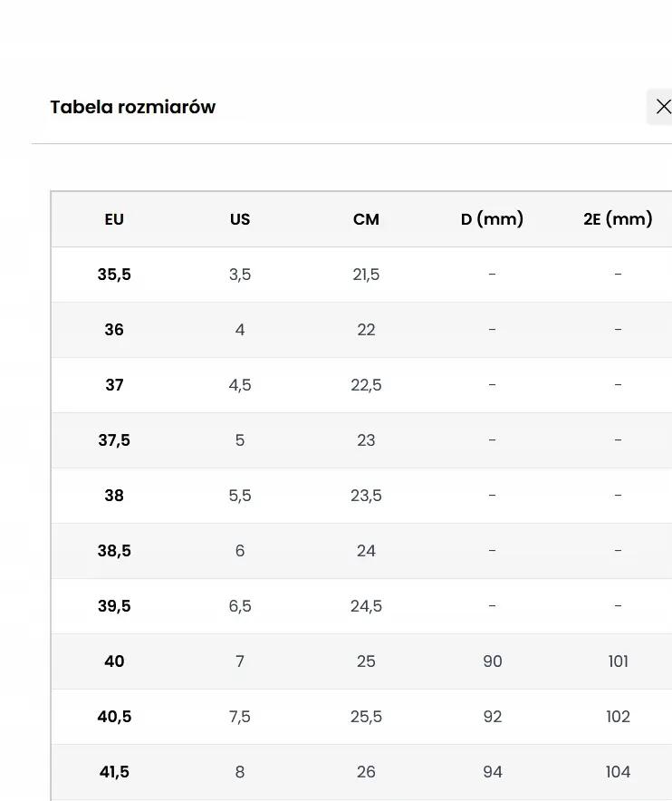The width and height of the screenshot is (672, 801).
Task: Select the EU size 37,5 row label
Action: click(x=114, y=439)
